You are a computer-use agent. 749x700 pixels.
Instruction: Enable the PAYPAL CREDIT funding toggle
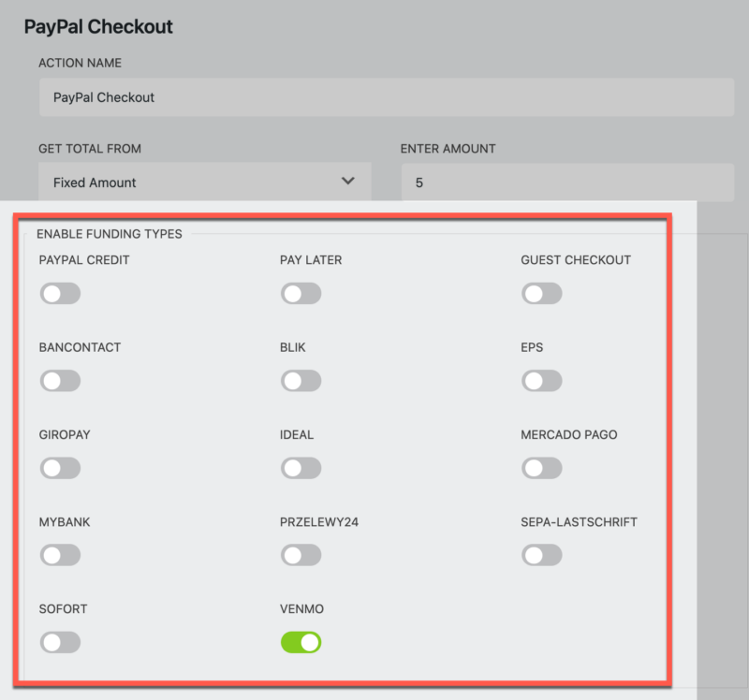click(x=60, y=293)
